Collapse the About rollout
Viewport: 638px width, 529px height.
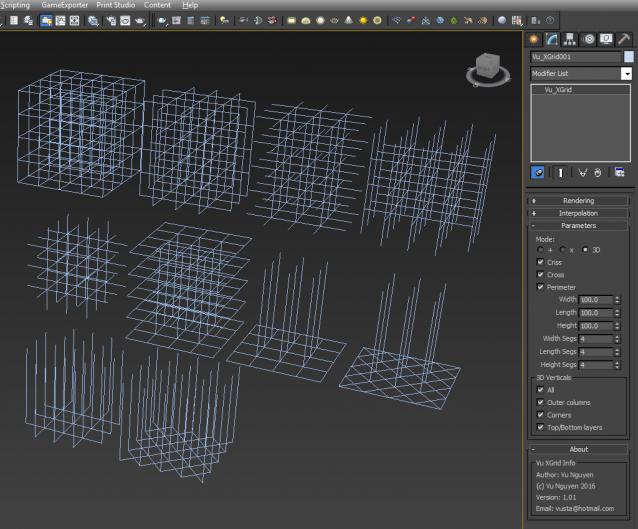point(579,449)
